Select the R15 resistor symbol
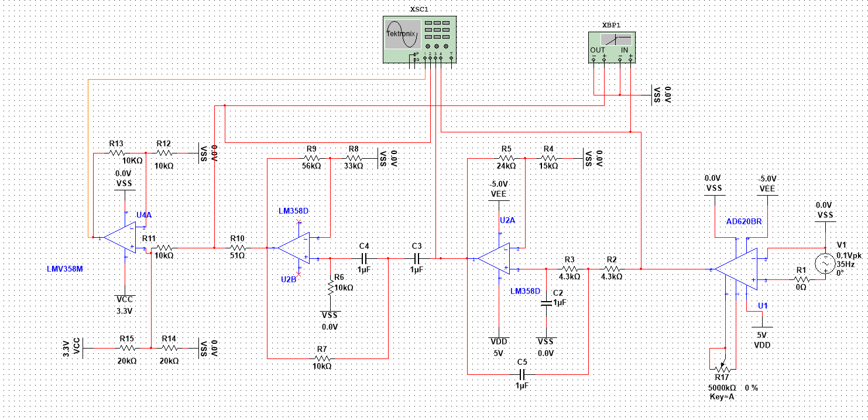The width and height of the screenshot is (868, 420). click(127, 347)
